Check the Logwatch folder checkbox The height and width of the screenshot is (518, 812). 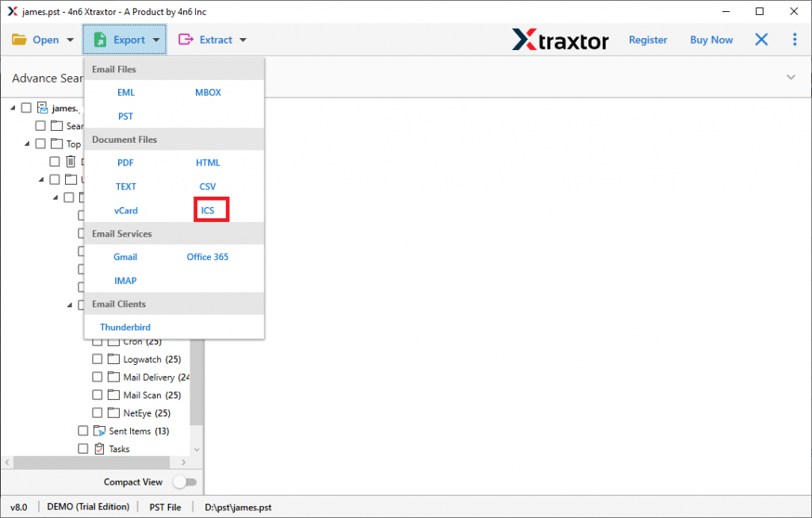[x=97, y=359]
